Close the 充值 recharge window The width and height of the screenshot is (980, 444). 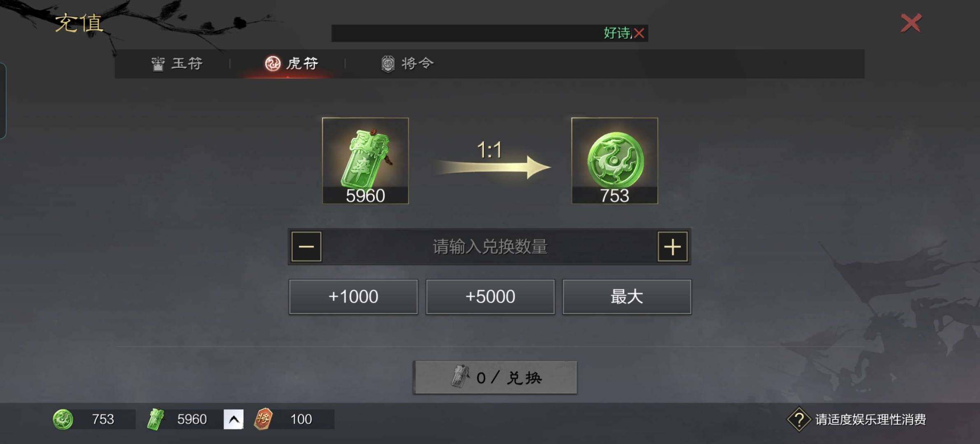(x=911, y=23)
